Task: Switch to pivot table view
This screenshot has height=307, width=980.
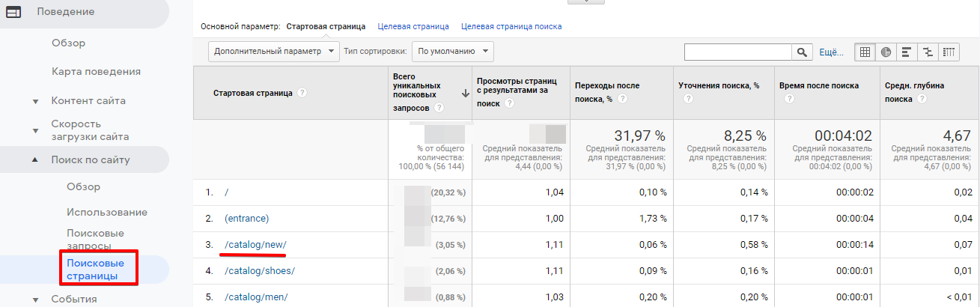Action: (x=949, y=52)
